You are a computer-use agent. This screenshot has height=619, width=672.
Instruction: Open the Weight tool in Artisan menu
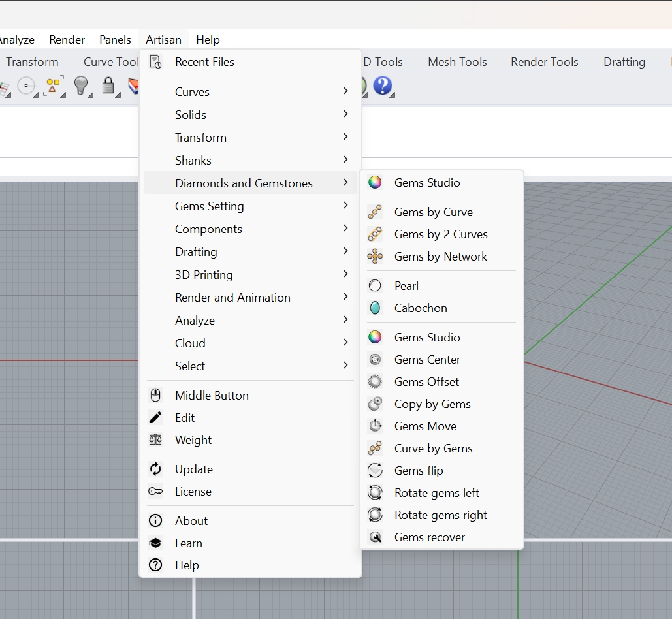193,440
